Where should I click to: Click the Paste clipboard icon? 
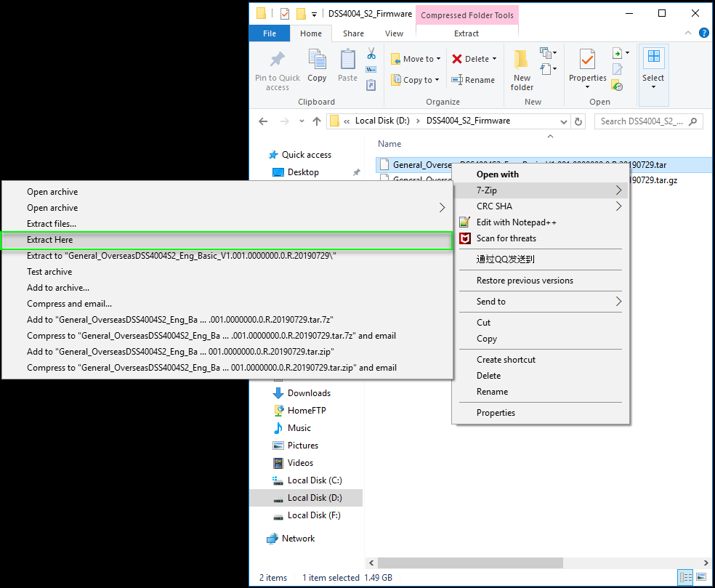tap(347, 60)
